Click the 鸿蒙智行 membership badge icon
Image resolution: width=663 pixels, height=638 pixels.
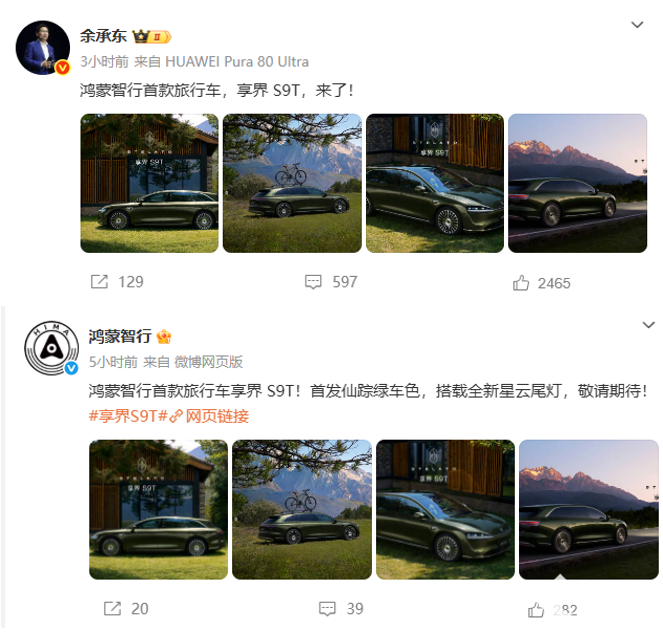164,337
